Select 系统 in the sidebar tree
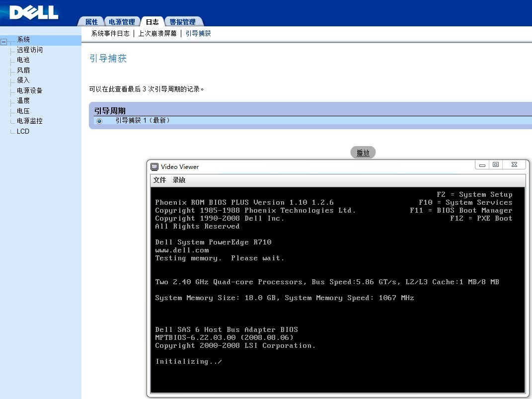Image resolution: width=532 pixels, height=399 pixels. [23, 39]
